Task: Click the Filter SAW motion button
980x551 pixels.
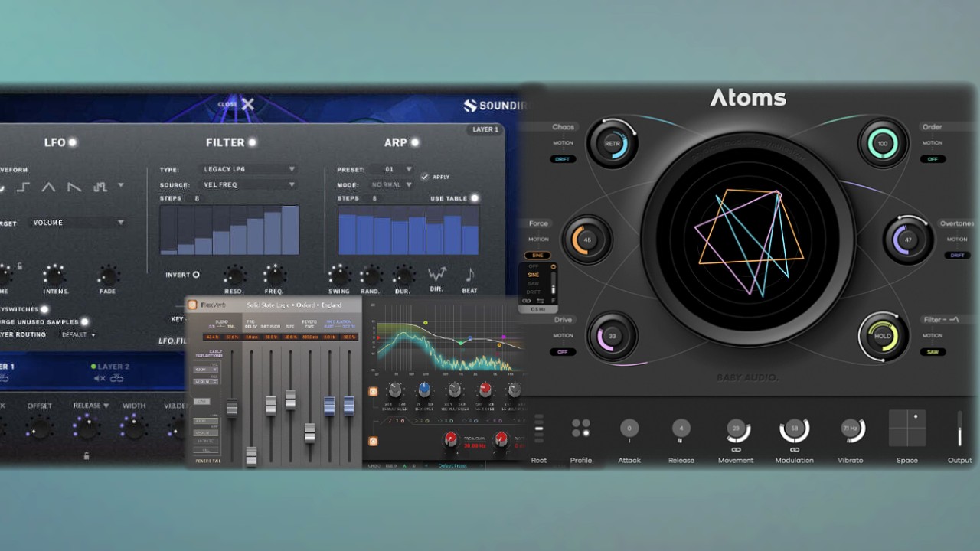Action: 933,352
